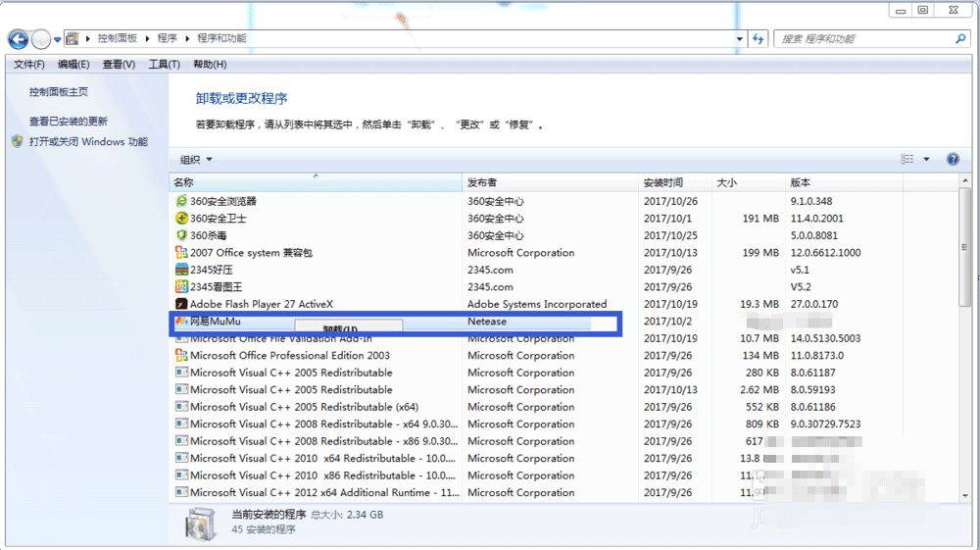Open the address bar history dropdown

tap(739, 39)
